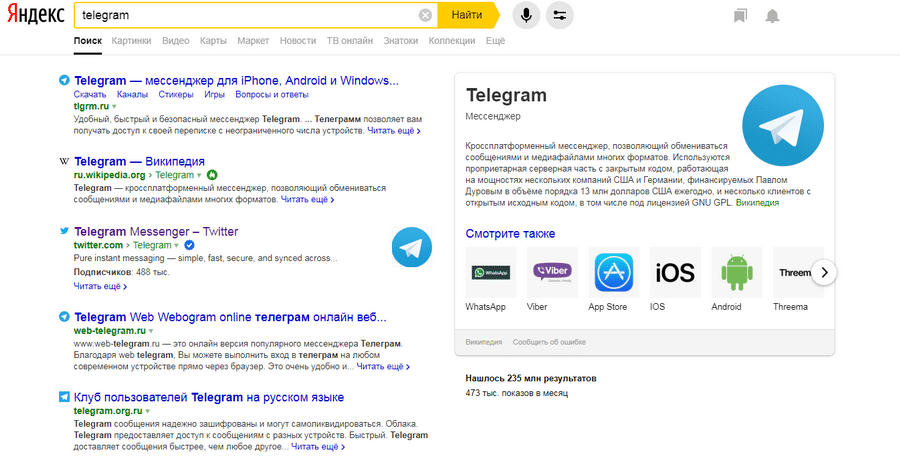Expand the web-telegram.ru dropdown arrow
900x467 pixels.
(151, 331)
